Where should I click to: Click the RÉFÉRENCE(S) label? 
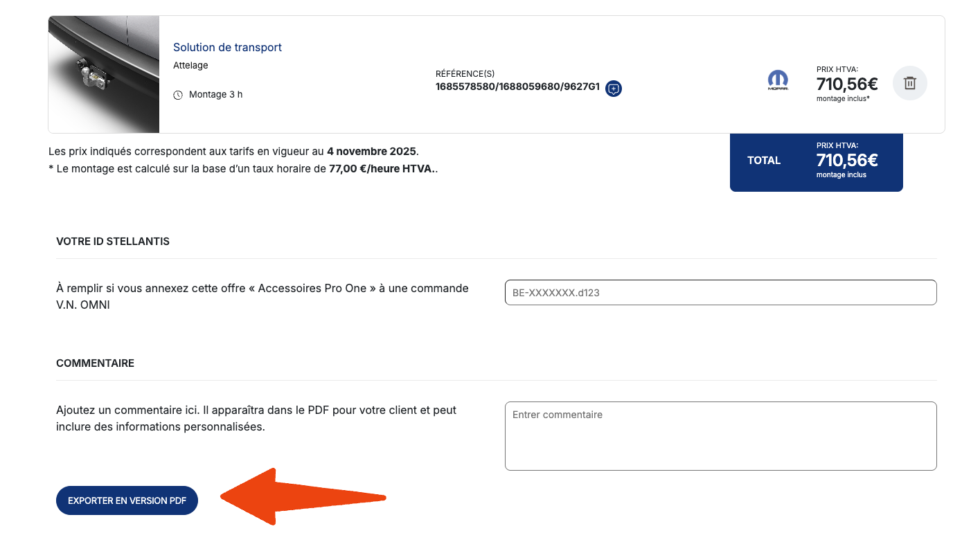coord(465,74)
